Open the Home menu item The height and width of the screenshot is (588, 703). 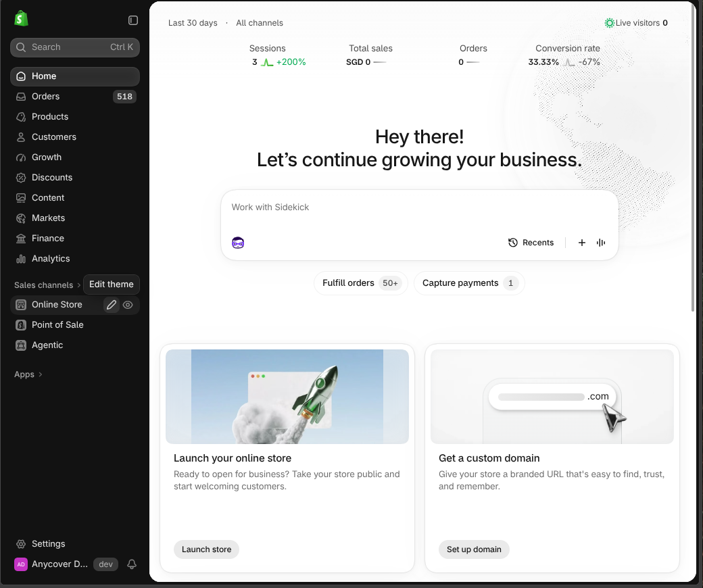[75, 76]
